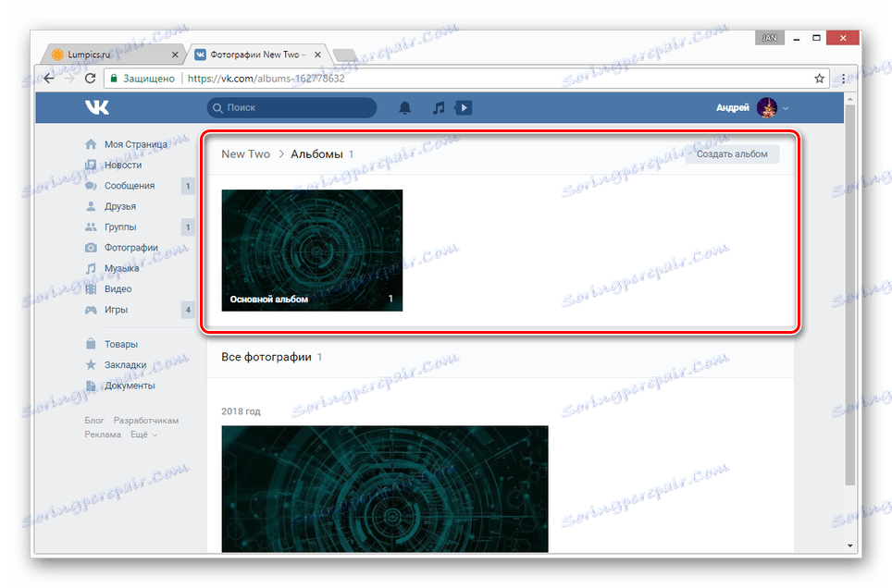Open the music note icon in header
This screenshot has width=892, height=588.
(438, 107)
